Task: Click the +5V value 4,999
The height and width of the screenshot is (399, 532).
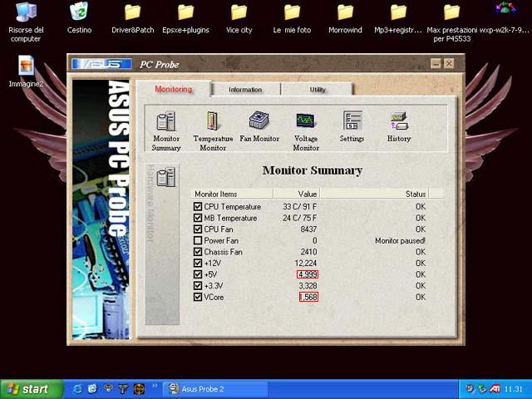Action: tap(308, 274)
